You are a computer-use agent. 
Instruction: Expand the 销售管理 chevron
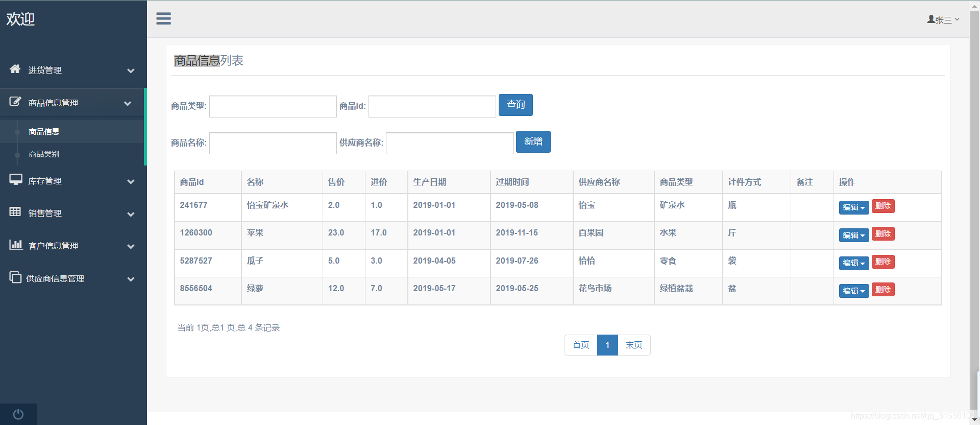(131, 214)
